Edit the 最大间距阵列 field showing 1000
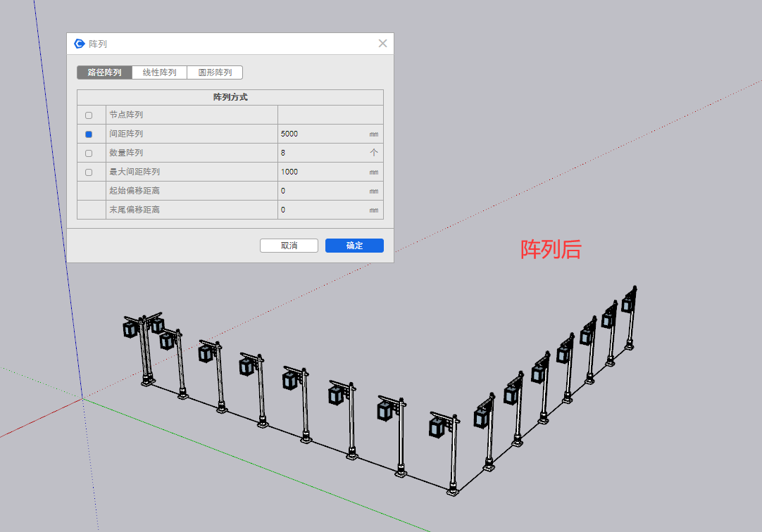762x532 pixels. point(320,172)
